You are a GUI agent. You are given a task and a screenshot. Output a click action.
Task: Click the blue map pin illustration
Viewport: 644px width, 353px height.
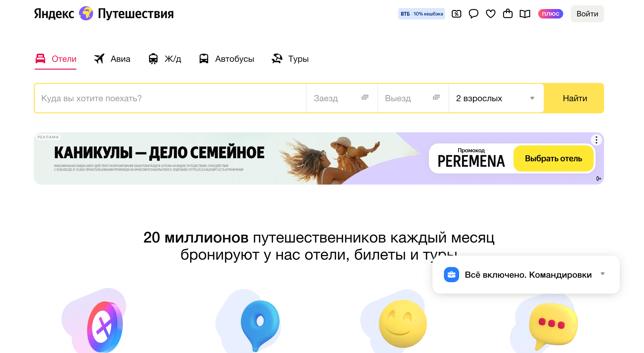(x=260, y=326)
